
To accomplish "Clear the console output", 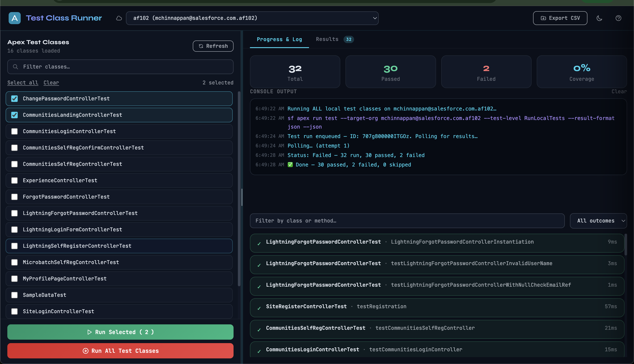I will tap(619, 92).
